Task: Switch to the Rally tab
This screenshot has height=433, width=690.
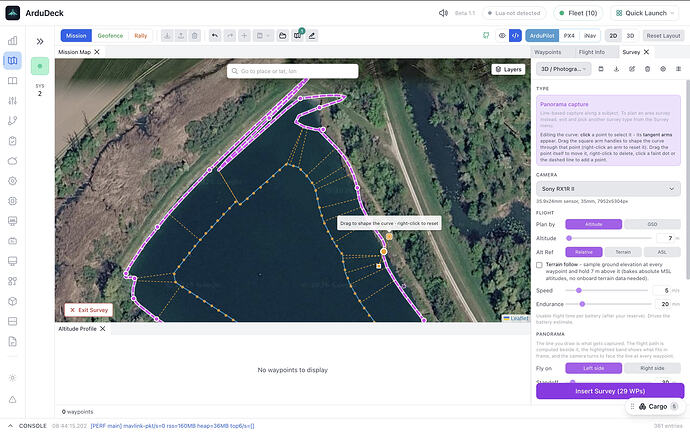Action: point(141,36)
